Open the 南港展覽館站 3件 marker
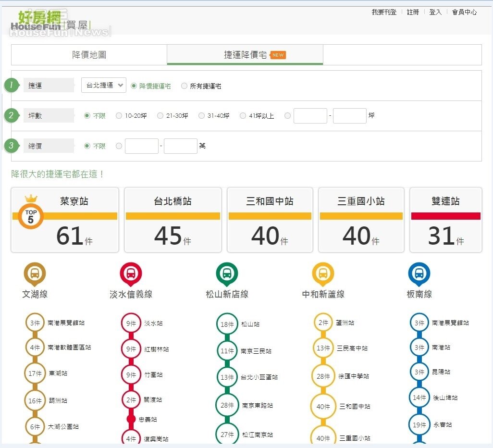Image resolution: width=493 pixels, height=448 pixels. tap(35, 323)
